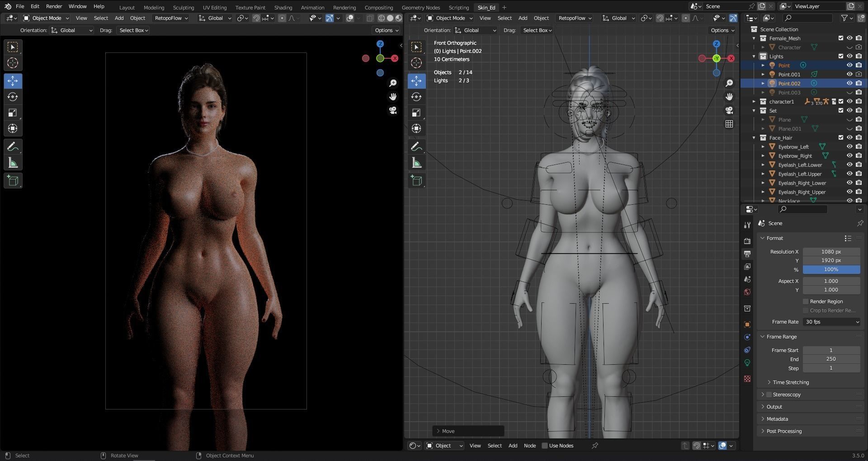This screenshot has width=868, height=461.
Task: Open the Tool properties tab
Action: 747,225
